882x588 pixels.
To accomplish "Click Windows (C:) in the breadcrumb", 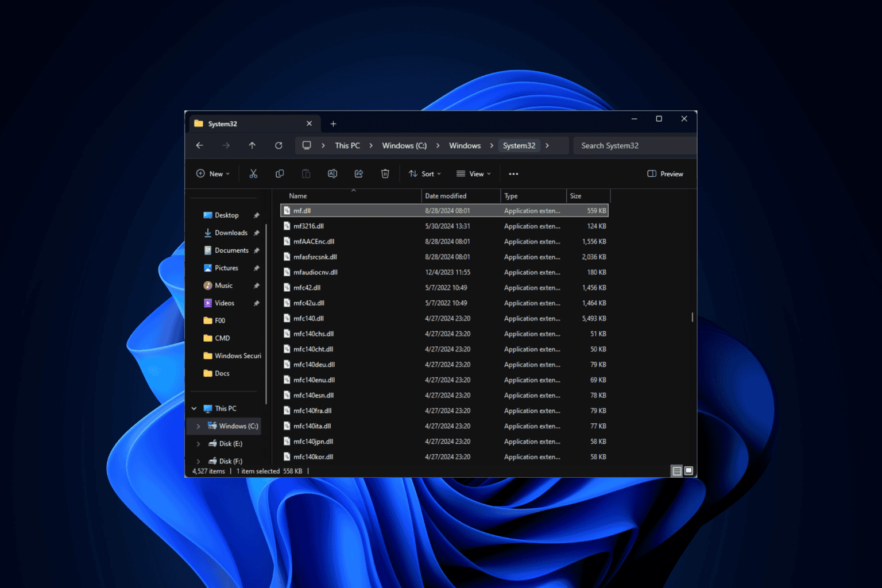I will [x=404, y=146].
